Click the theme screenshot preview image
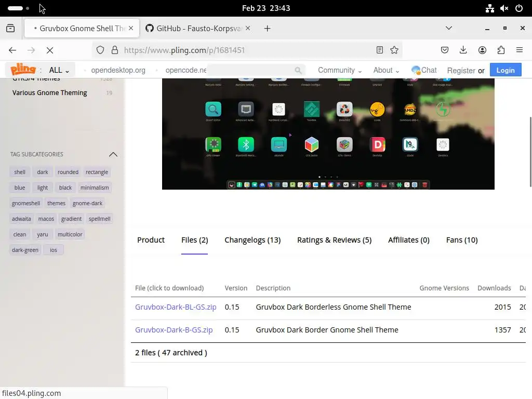 point(328,134)
